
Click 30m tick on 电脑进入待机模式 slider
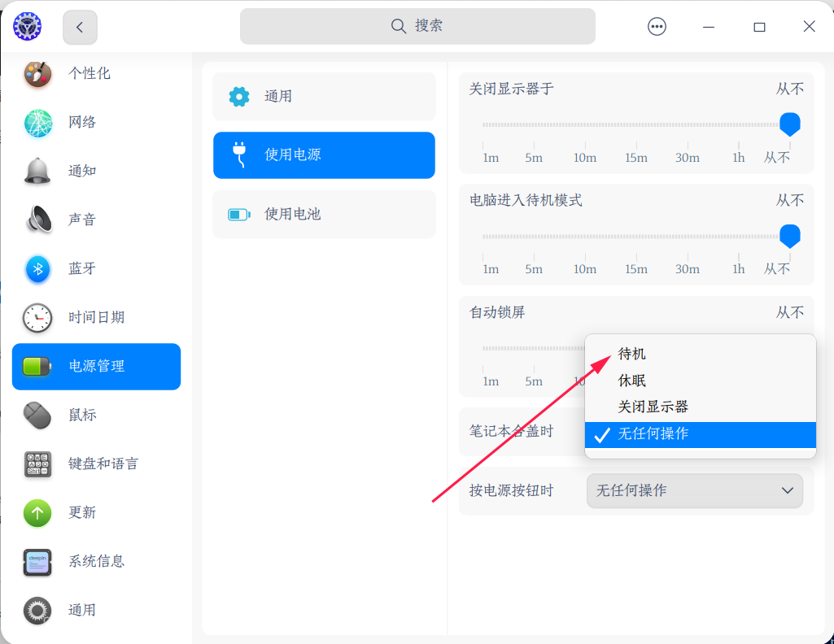tap(688, 269)
